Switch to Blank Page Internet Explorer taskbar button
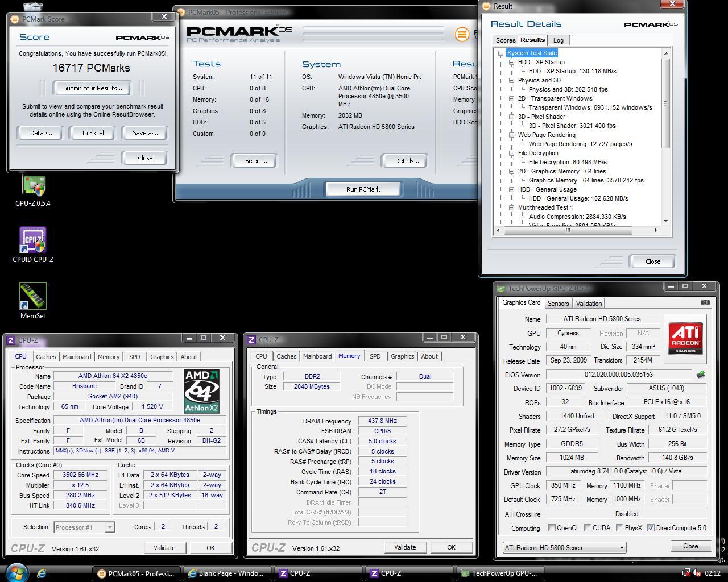Viewport: 728px width, 582px height. (x=227, y=573)
